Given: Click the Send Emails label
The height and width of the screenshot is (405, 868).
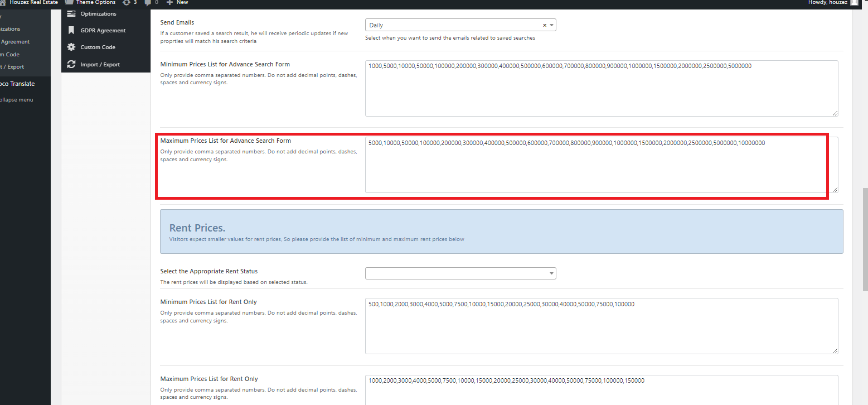Looking at the screenshot, I should click(177, 22).
